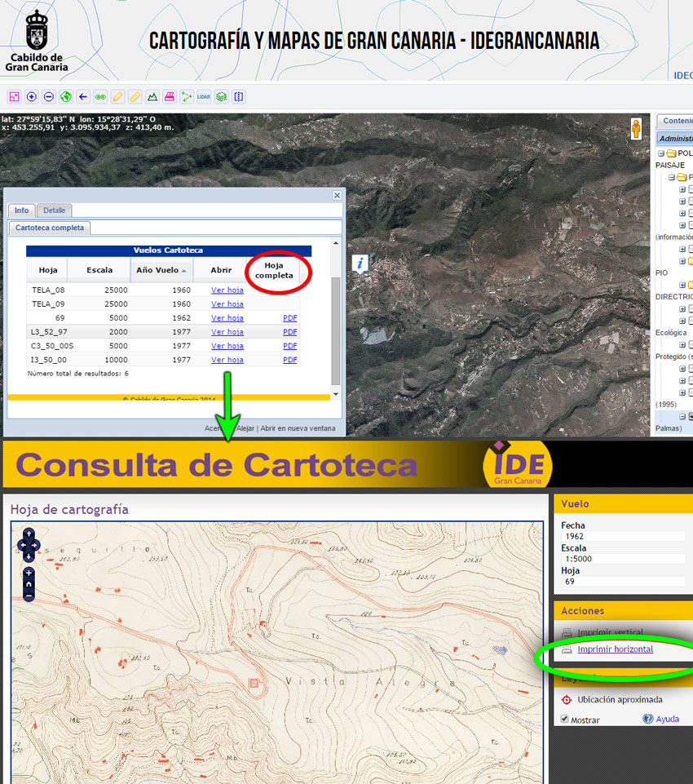Click the Hoja column header
This screenshot has width=693, height=784.
47,270
